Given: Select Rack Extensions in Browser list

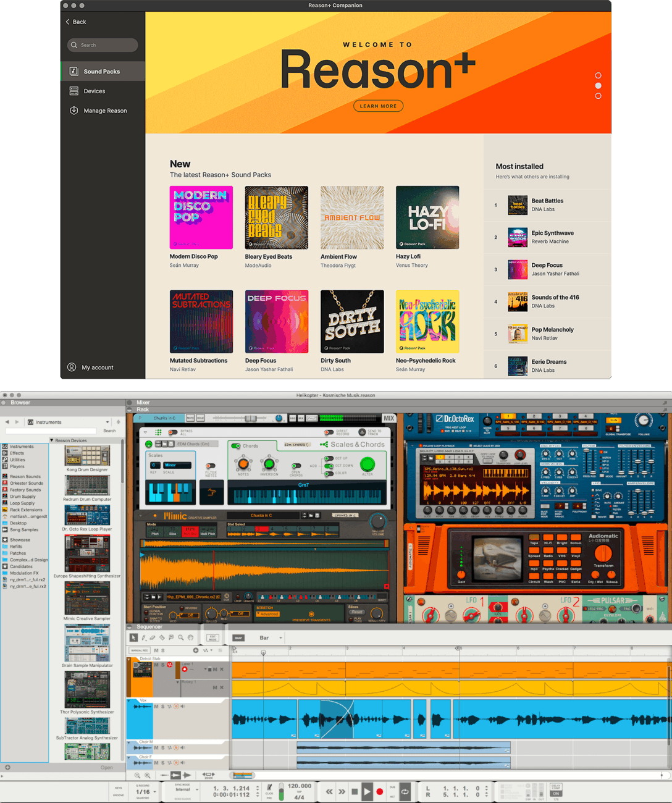Looking at the screenshot, I should click(26, 510).
